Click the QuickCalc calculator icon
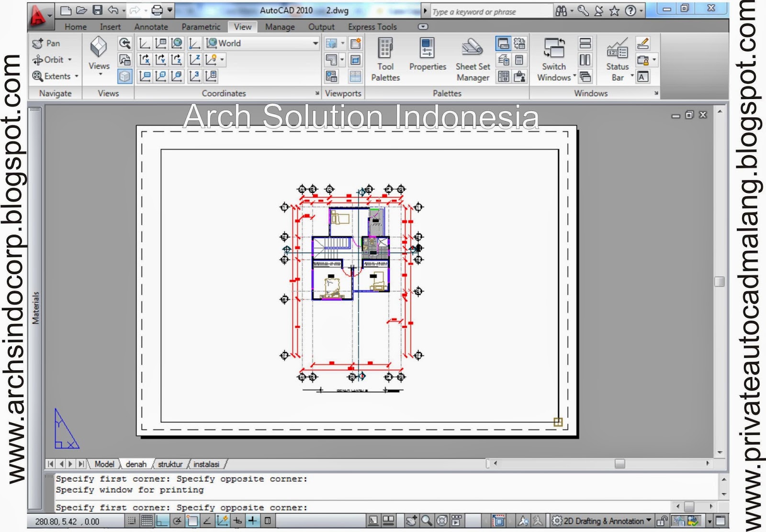This screenshot has height=532, width=766. 519,60
